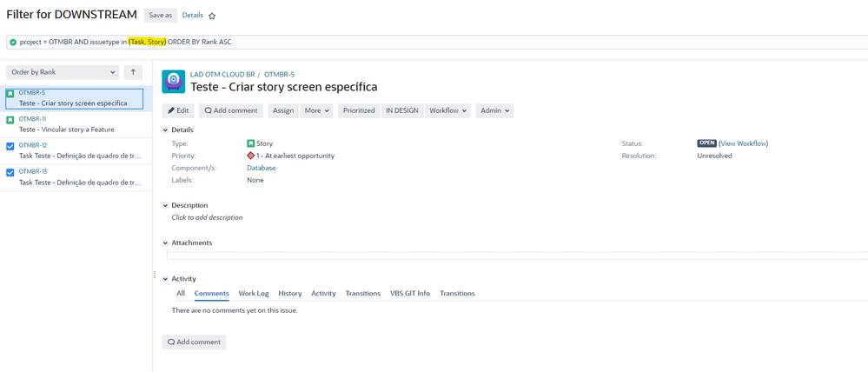Viewport: 868px width, 372px height.
Task: Open the Database component link
Action: 262,168
